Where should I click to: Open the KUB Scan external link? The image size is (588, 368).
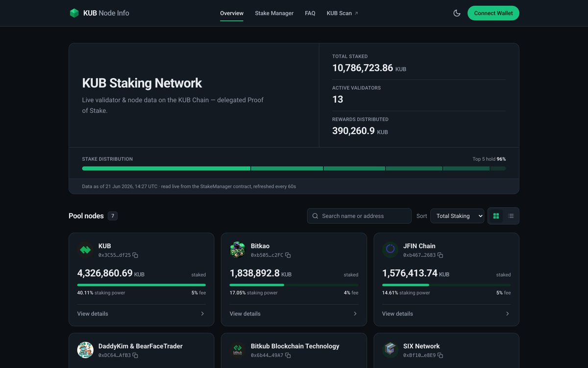point(343,13)
